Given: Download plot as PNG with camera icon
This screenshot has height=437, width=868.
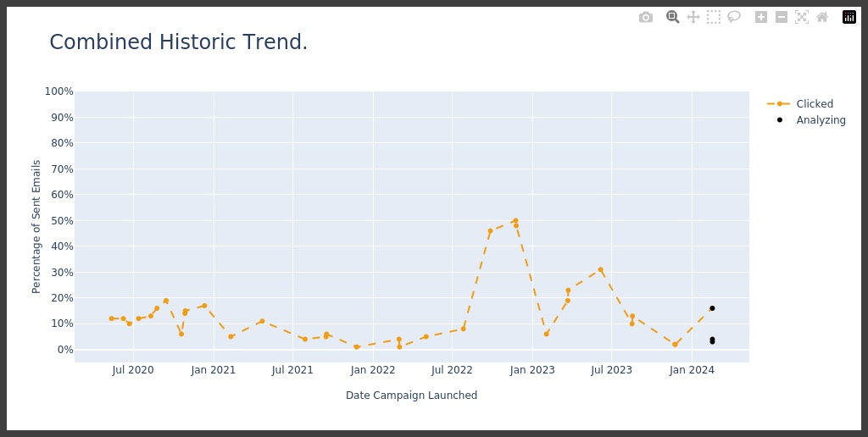Looking at the screenshot, I should coord(646,17).
